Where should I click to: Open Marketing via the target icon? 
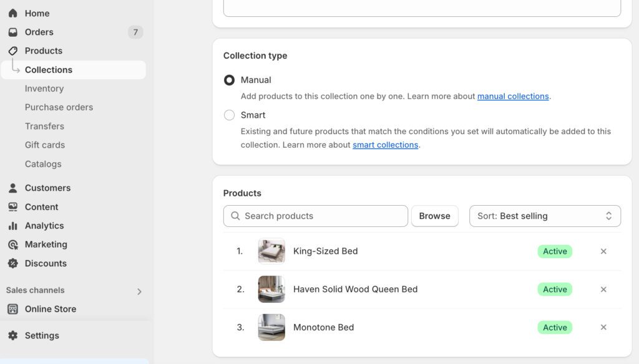click(12, 244)
